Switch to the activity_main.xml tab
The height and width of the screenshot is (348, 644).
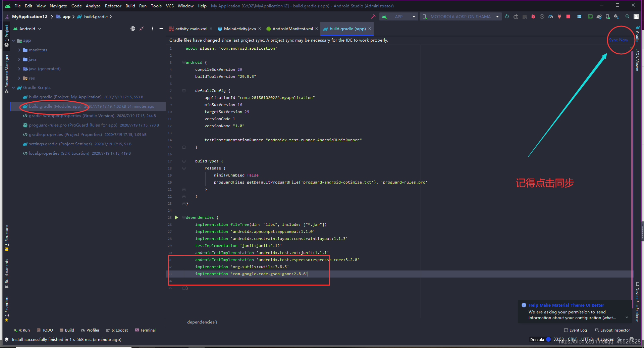click(191, 29)
